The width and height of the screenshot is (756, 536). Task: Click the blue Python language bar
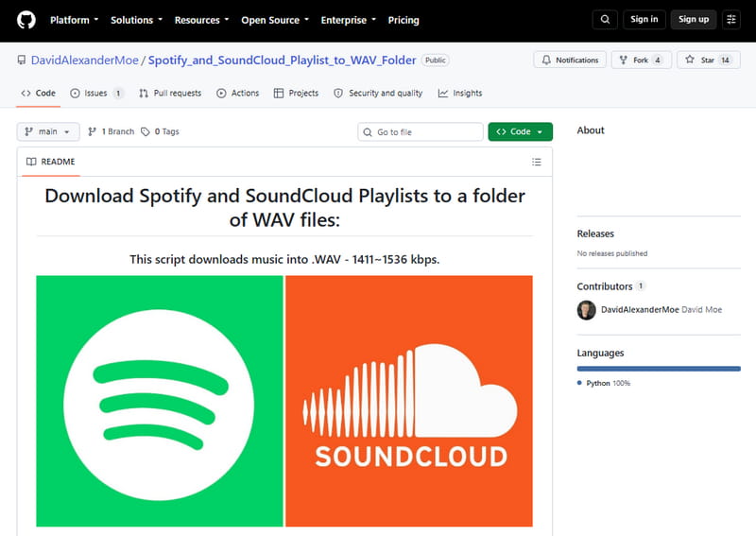pos(659,369)
